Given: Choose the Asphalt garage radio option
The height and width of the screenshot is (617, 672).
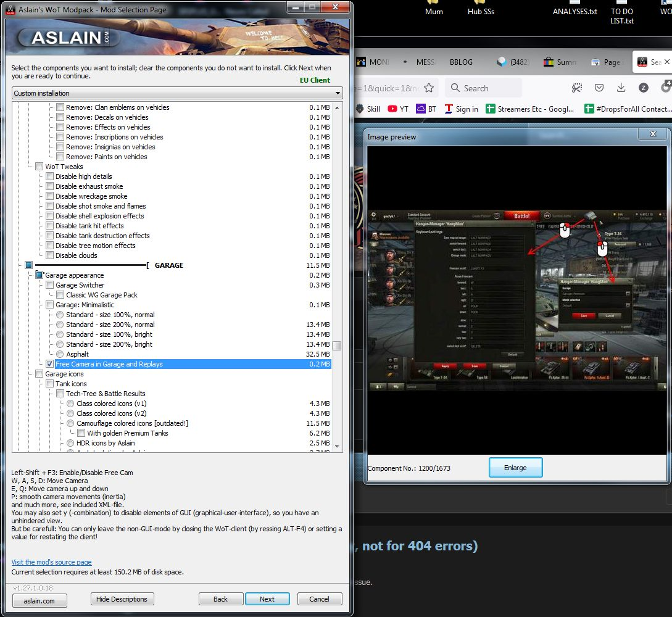Looking at the screenshot, I should pos(60,354).
